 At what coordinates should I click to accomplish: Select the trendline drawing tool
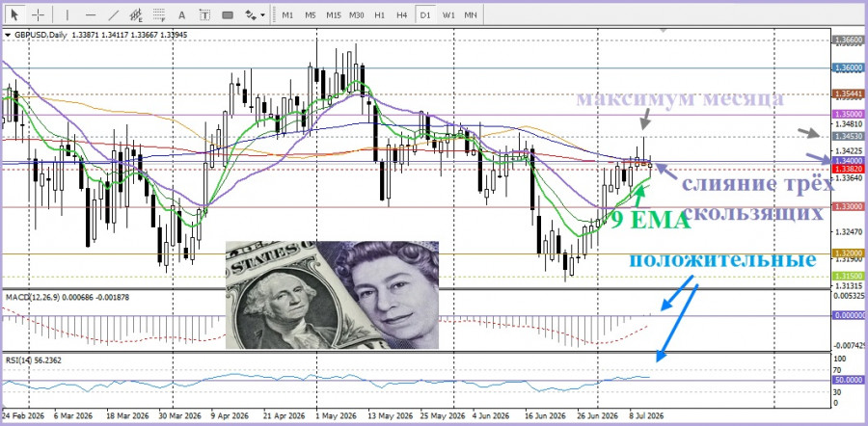[114, 14]
